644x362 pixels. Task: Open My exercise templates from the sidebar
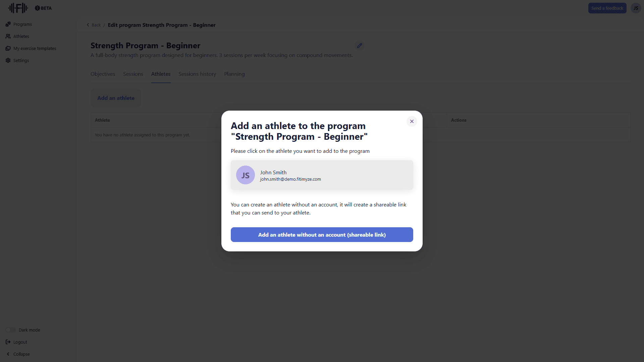(x=35, y=48)
